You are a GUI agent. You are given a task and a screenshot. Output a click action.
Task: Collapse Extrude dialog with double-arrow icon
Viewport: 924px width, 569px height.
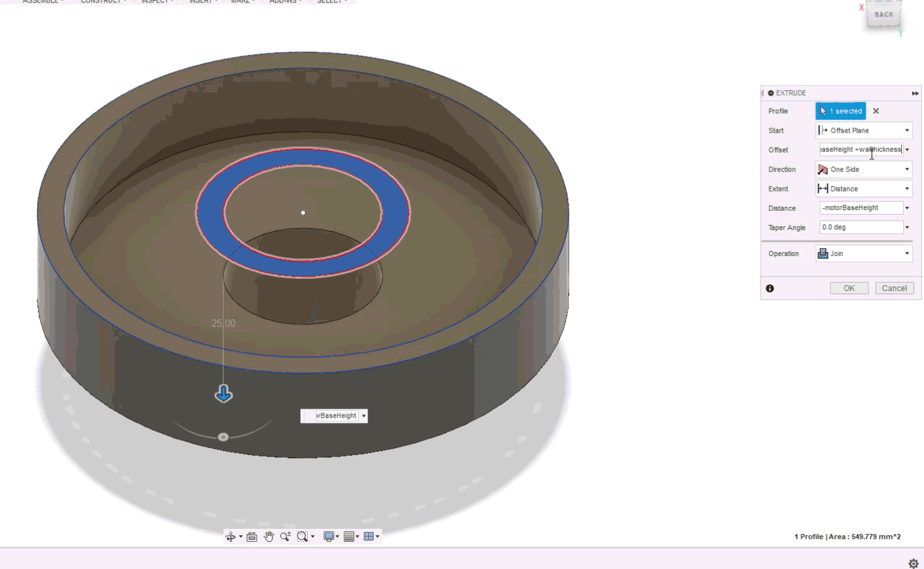(x=915, y=93)
